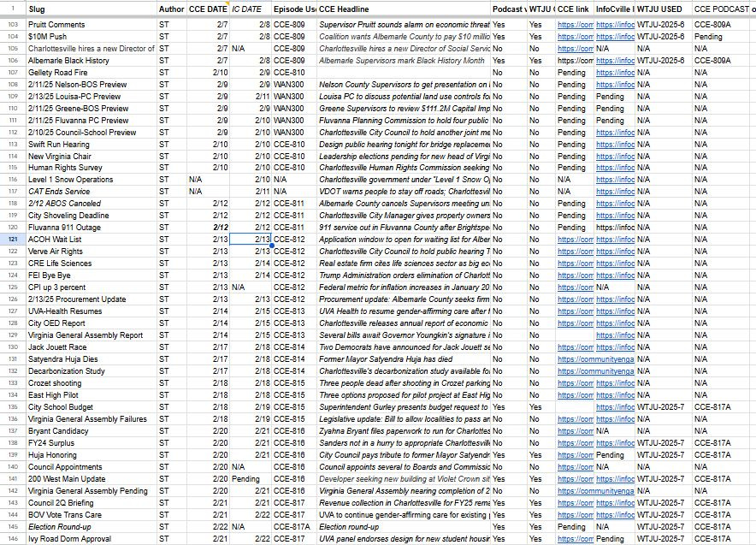Open the InfoCville link in $10M Push row
Viewport: 756px width, 545px height.
point(615,37)
